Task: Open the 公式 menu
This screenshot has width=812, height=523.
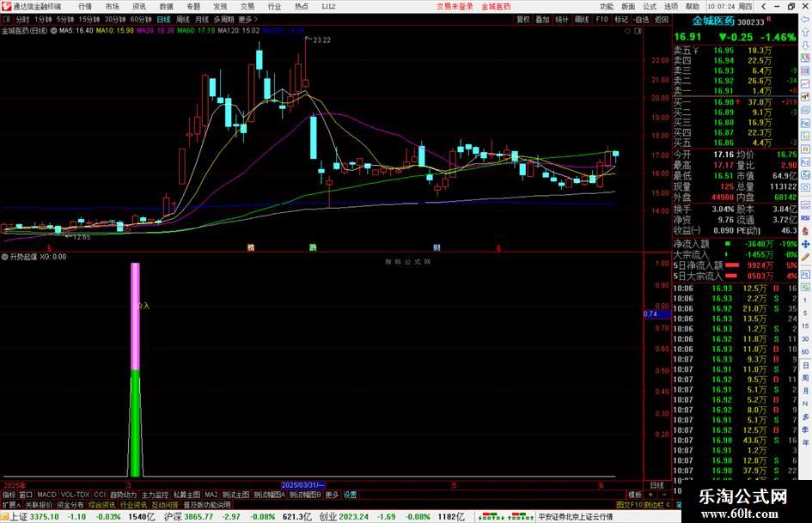Action: (650, 7)
